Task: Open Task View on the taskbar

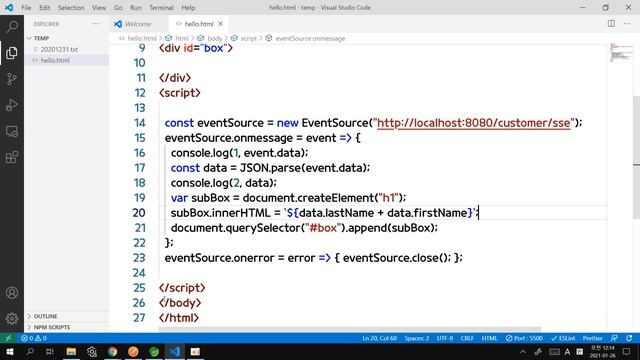Action: pos(50,351)
